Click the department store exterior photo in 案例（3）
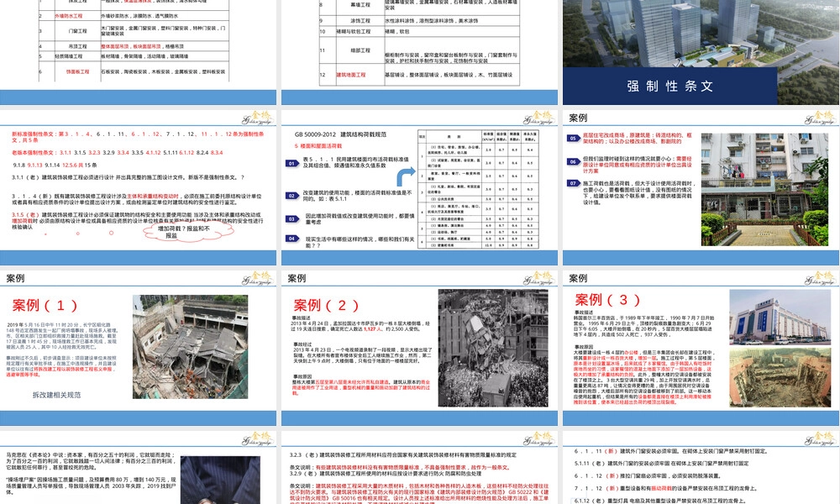This screenshot has height=504, width=840. point(780,317)
